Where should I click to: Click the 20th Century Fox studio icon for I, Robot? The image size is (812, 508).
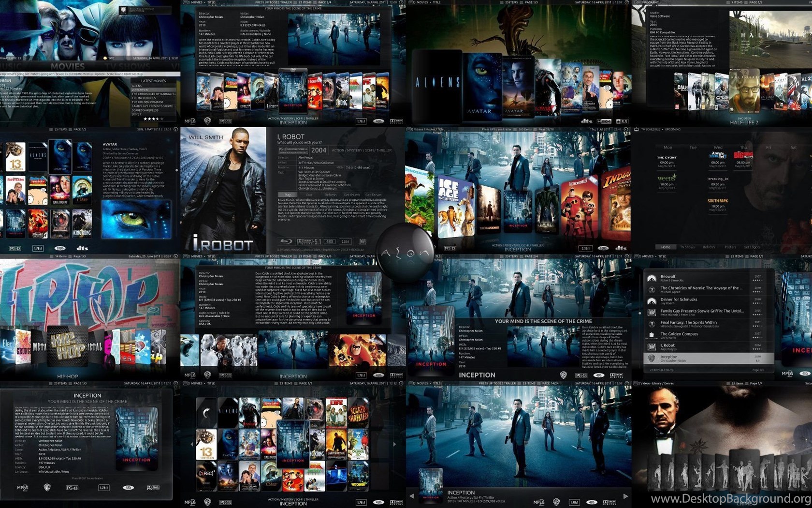tap(362, 241)
